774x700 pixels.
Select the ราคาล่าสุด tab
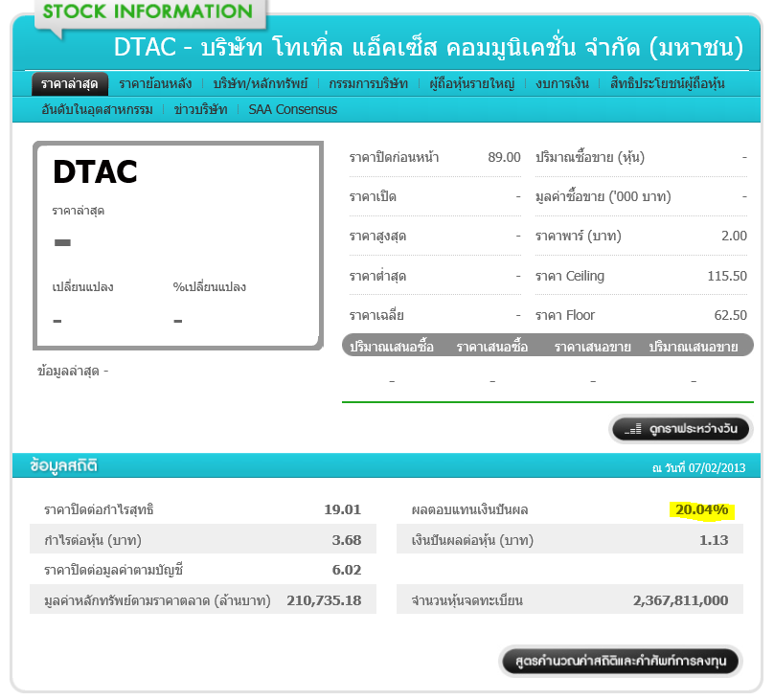[70, 84]
